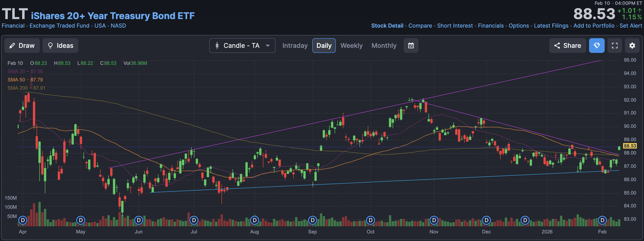This screenshot has width=644, height=241.
Task: Open the Compare link
Action: 420,26
